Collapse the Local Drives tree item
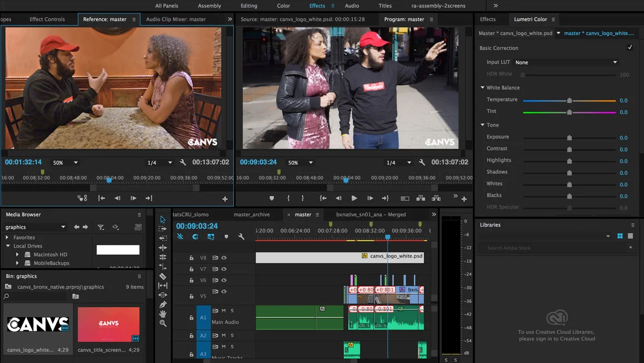The image size is (644, 363). click(8, 246)
